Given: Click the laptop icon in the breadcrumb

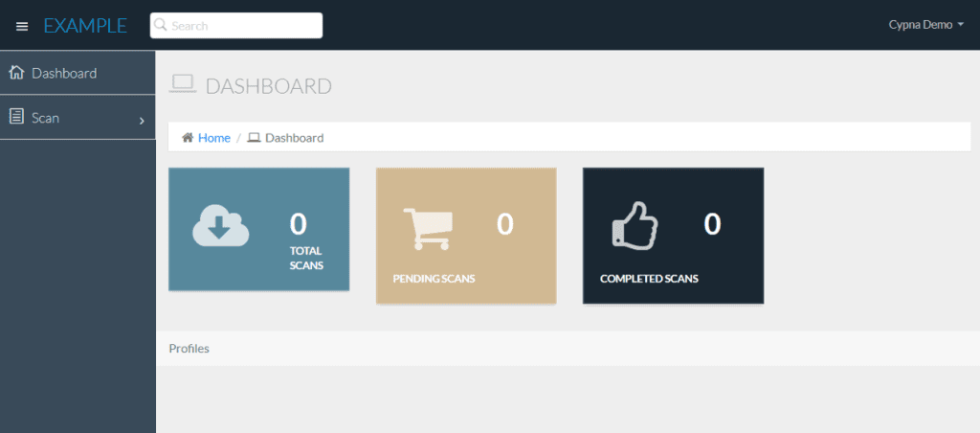Looking at the screenshot, I should 254,138.
